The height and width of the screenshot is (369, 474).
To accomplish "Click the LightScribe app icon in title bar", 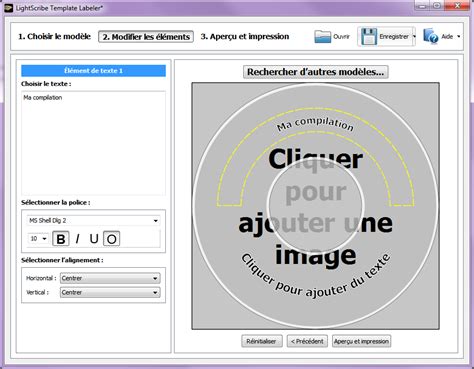I will [9, 8].
